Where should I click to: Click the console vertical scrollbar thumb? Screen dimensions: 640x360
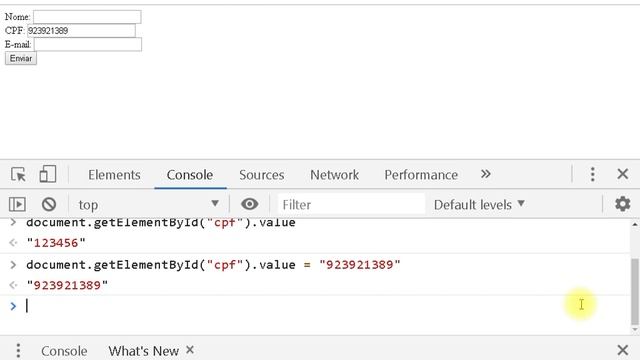(635, 291)
